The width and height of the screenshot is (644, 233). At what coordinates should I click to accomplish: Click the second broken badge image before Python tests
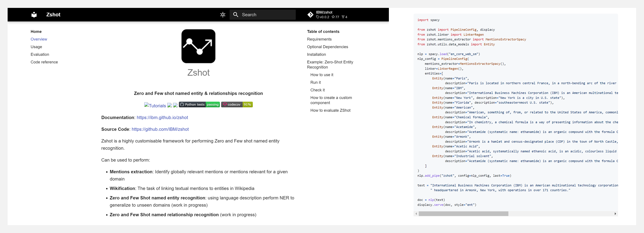175,105
